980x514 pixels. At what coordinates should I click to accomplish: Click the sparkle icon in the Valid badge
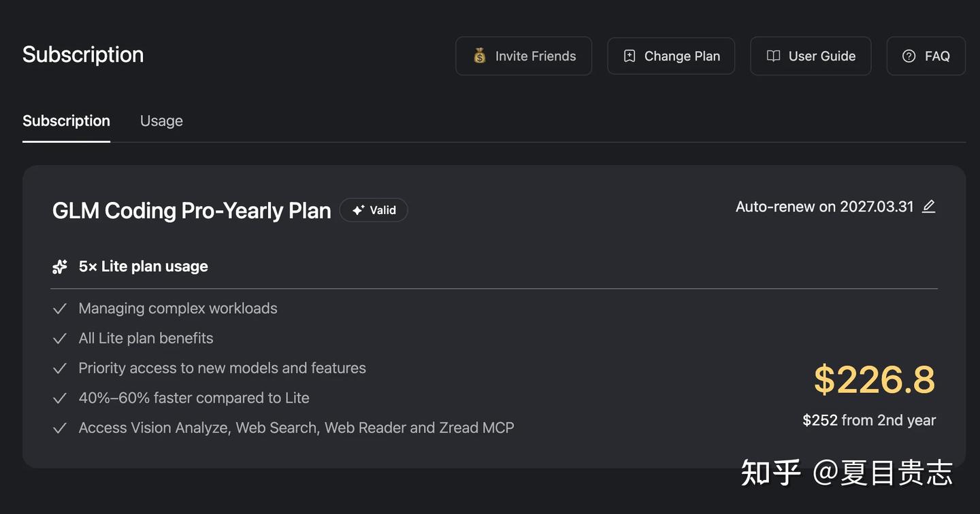click(358, 210)
